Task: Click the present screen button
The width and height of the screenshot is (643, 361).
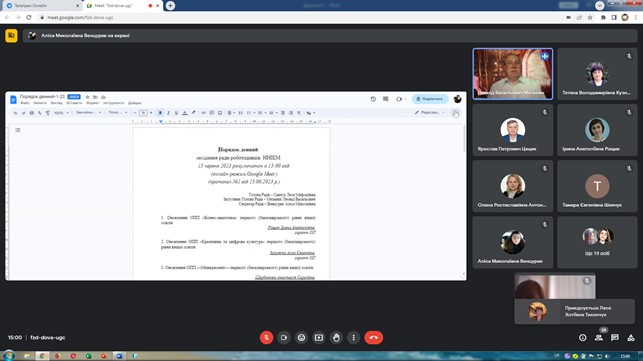Action: pyautogui.click(x=319, y=338)
